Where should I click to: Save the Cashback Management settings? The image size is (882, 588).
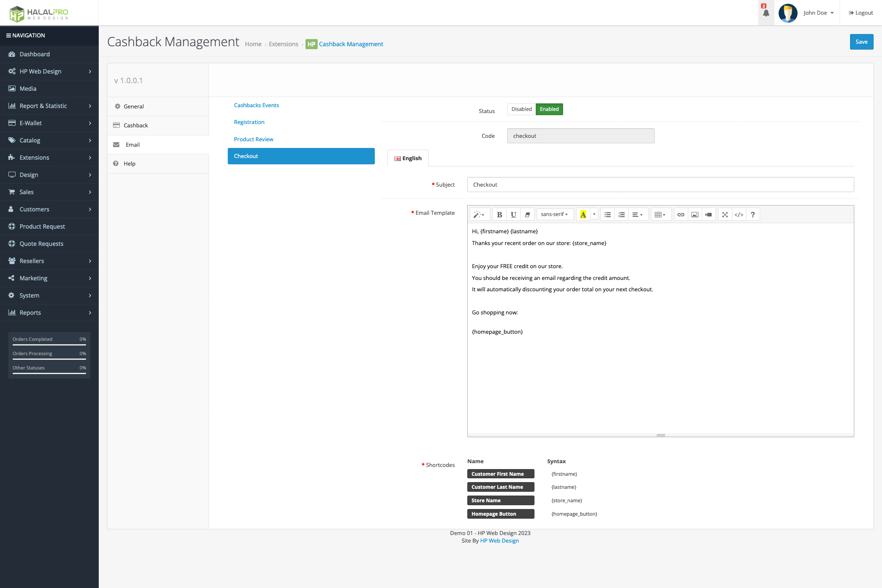coord(861,42)
